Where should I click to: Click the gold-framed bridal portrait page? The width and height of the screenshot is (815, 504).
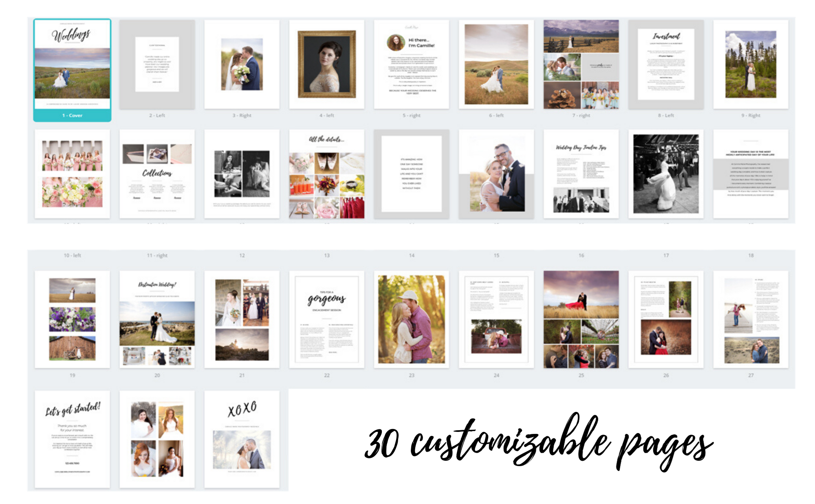pos(326,64)
